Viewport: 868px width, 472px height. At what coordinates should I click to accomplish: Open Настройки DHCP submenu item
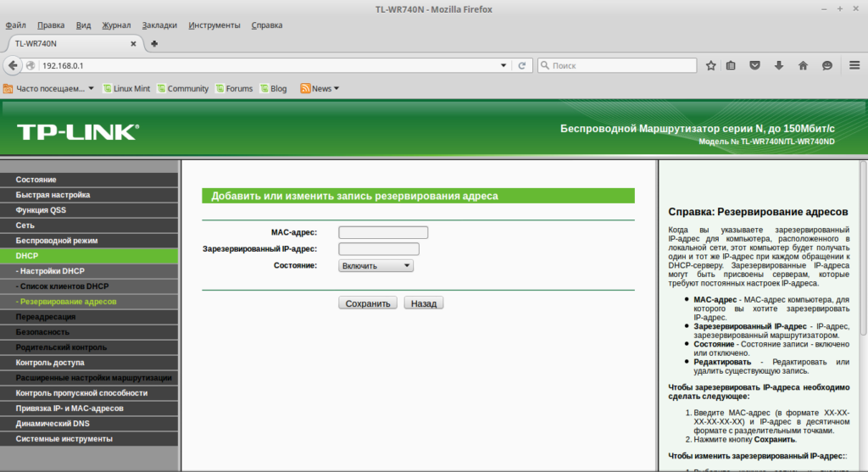pyautogui.click(x=89, y=271)
